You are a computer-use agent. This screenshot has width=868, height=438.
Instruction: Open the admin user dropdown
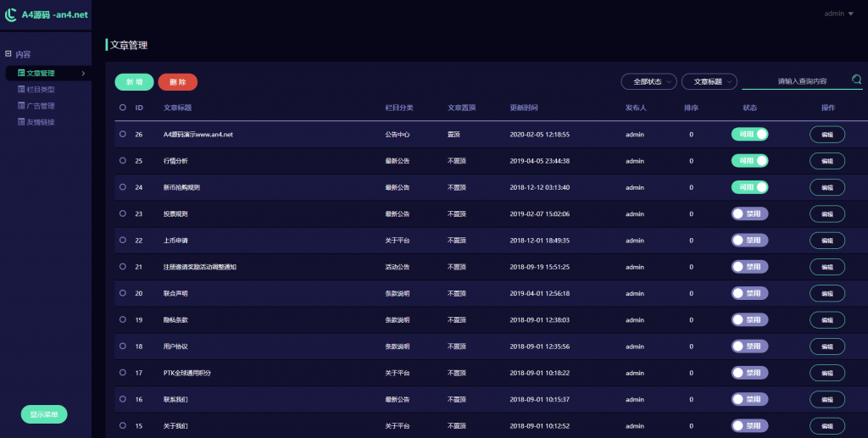[839, 14]
